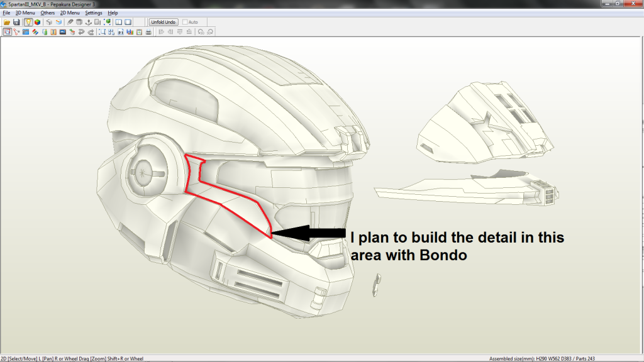Viewport: 644px width, 362px height.
Task: Click the dashed selection-rectangle icon
Action: [x=102, y=32]
